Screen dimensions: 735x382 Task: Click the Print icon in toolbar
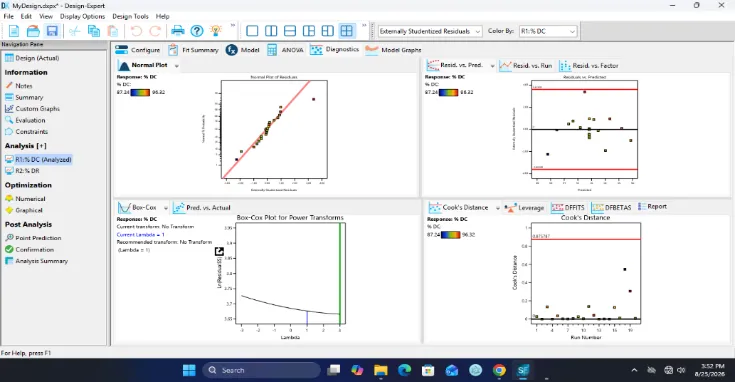pyautogui.click(x=178, y=31)
